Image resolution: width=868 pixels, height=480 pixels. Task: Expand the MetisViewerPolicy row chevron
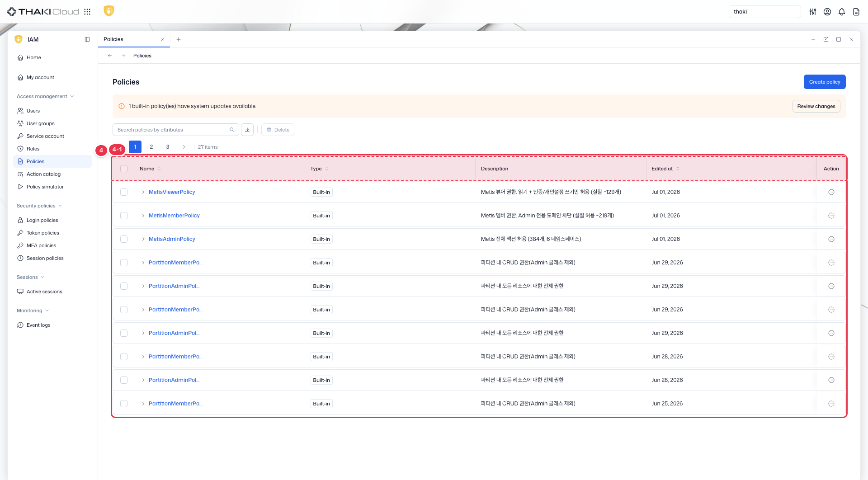pyautogui.click(x=143, y=192)
